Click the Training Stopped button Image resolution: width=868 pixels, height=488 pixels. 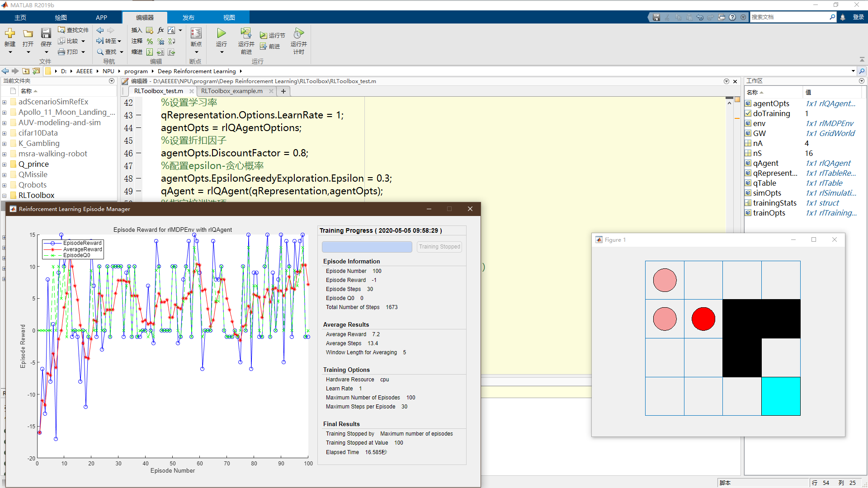439,247
